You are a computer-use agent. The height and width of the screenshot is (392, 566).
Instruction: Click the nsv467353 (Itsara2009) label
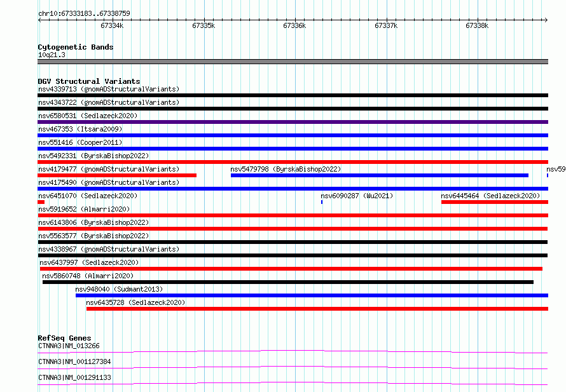[80, 129]
